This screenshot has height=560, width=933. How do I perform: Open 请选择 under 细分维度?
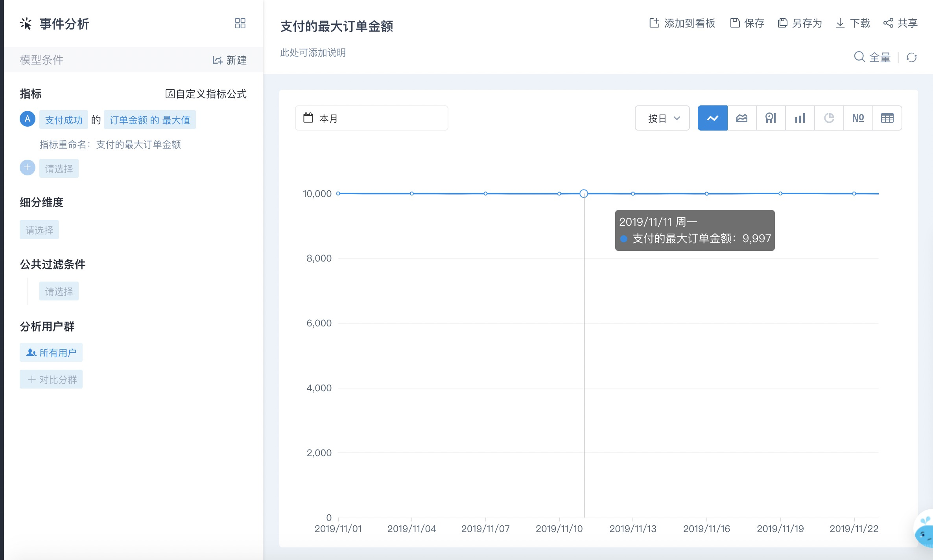[x=39, y=230]
